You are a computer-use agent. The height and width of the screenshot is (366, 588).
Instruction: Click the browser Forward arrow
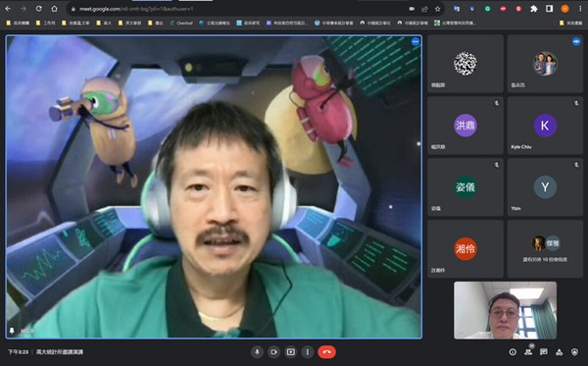[x=24, y=9]
